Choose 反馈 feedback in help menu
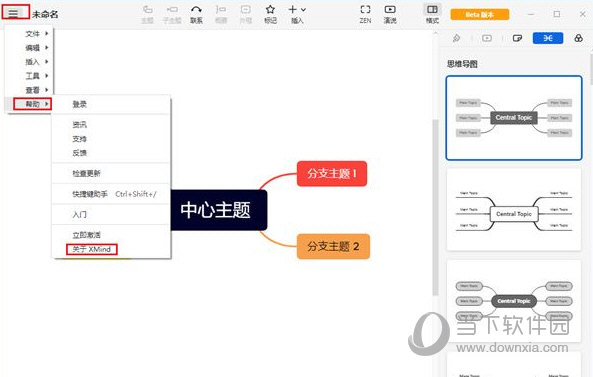The height and width of the screenshot is (377, 593). [111, 153]
